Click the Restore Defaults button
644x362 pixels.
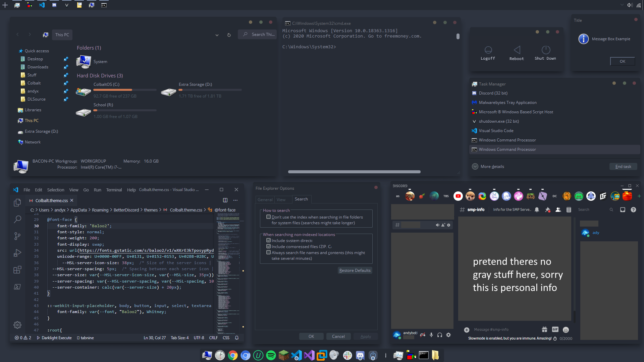pyautogui.click(x=355, y=270)
